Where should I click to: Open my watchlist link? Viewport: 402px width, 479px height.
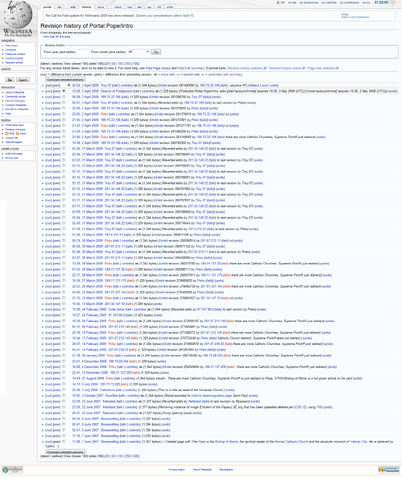coord(329,3)
